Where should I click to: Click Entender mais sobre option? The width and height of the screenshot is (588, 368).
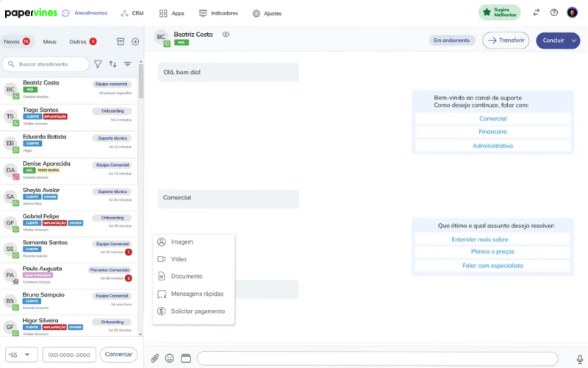(x=492, y=239)
